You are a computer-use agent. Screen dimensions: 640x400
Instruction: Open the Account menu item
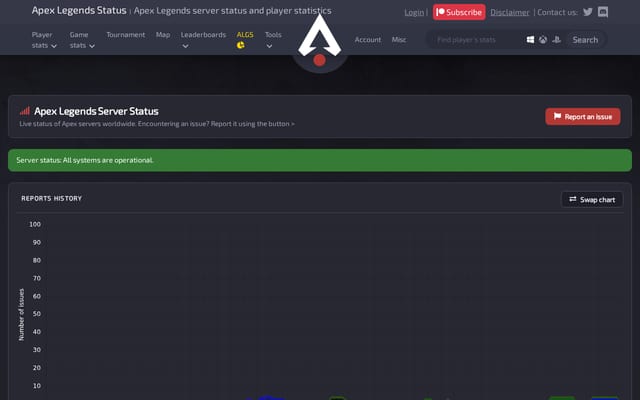coord(368,40)
